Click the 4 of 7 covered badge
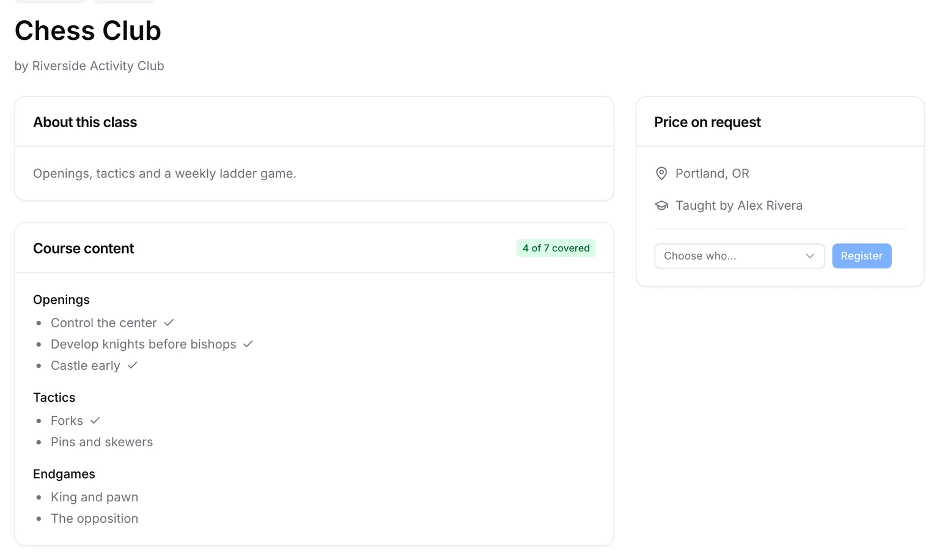This screenshot has height=560, width=939. pyautogui.click(x=556, y=248)
